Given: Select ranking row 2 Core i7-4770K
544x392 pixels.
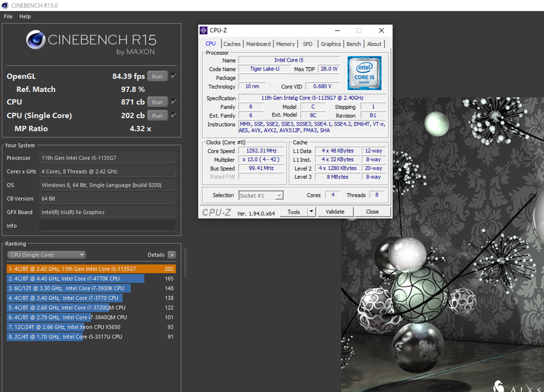Looking at the screenshot, I should point(91,278).
